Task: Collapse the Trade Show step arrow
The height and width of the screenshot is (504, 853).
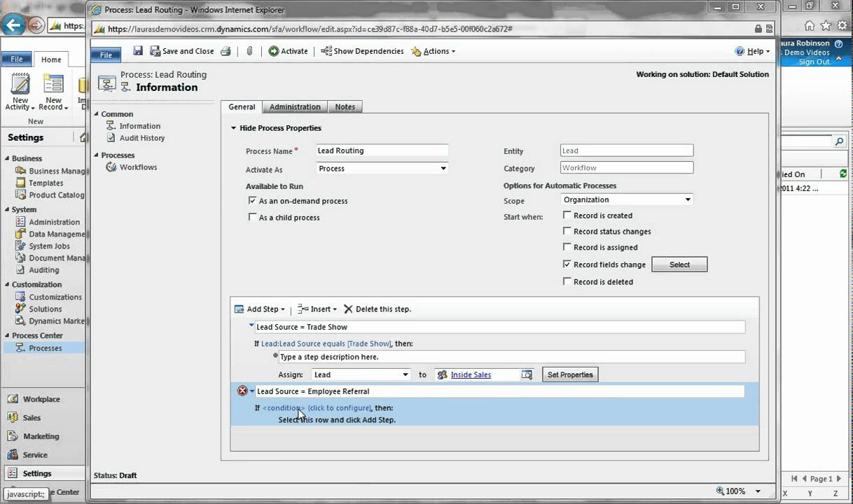Action: (x=251, y=325)
